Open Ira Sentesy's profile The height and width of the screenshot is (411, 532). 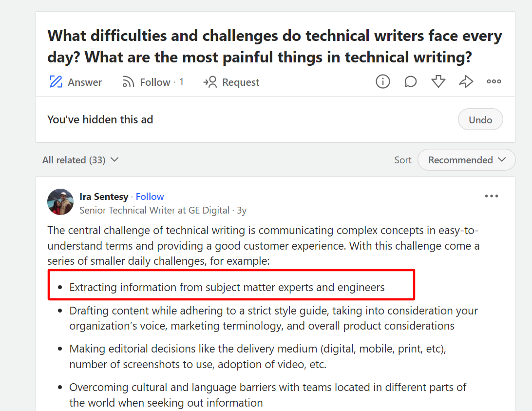104,196
